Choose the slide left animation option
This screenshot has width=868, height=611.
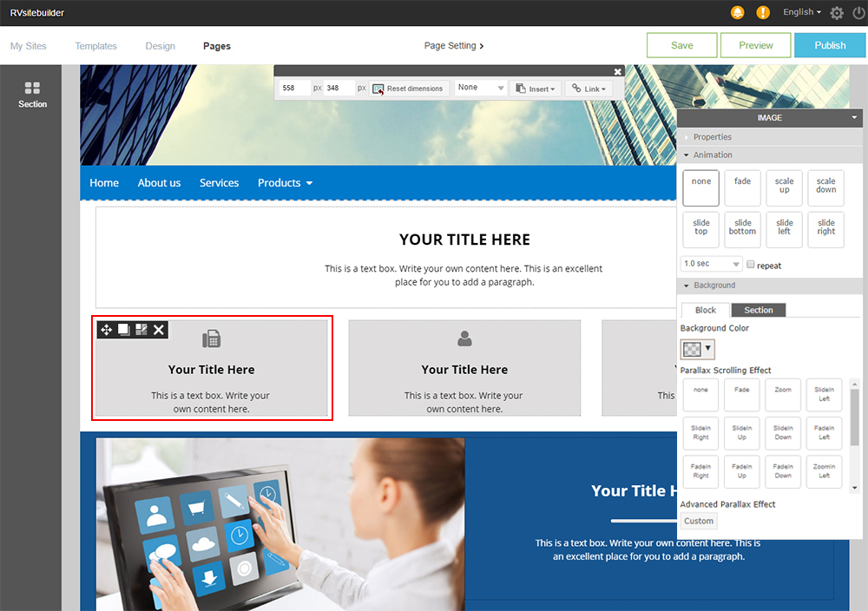pyautogui.click(x=785, y=229)
